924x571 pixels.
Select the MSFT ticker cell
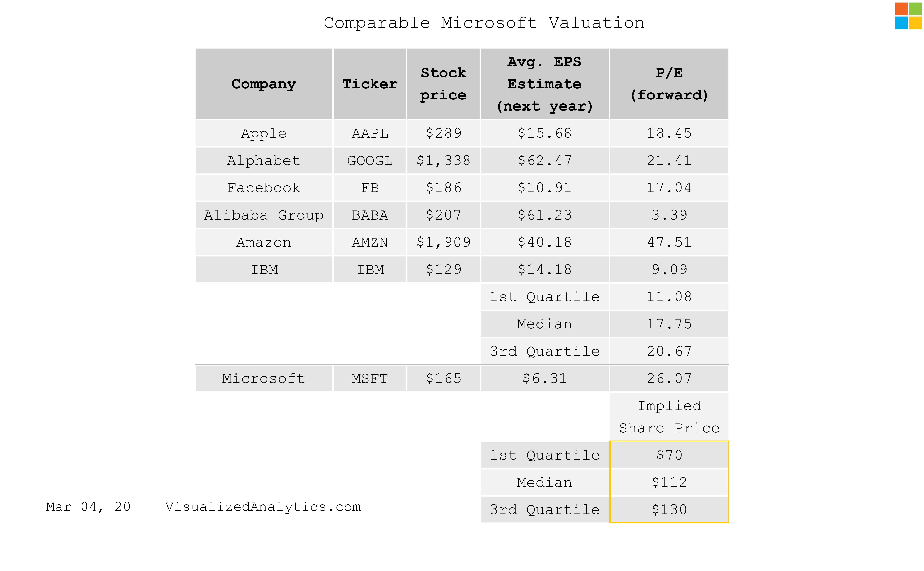click(370, 378)
